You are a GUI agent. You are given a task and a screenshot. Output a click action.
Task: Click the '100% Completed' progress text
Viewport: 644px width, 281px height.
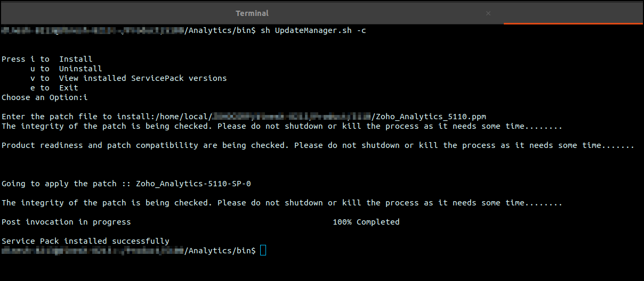(x=366, y=222)
